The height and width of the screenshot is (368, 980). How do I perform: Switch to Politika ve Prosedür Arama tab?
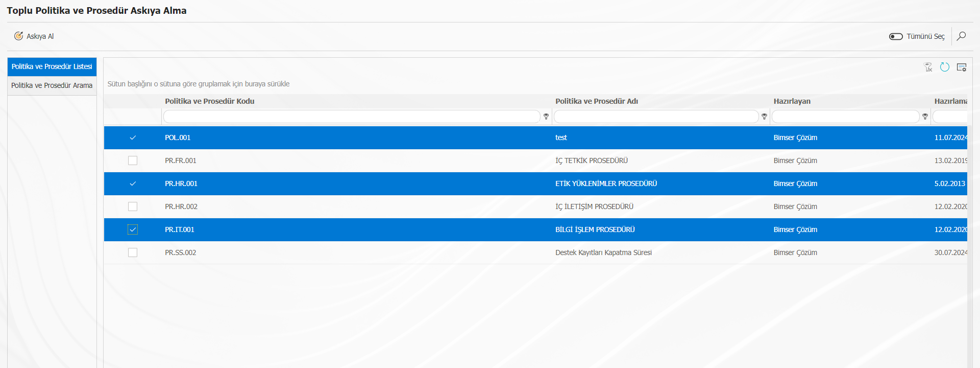[x=52, y=86]
